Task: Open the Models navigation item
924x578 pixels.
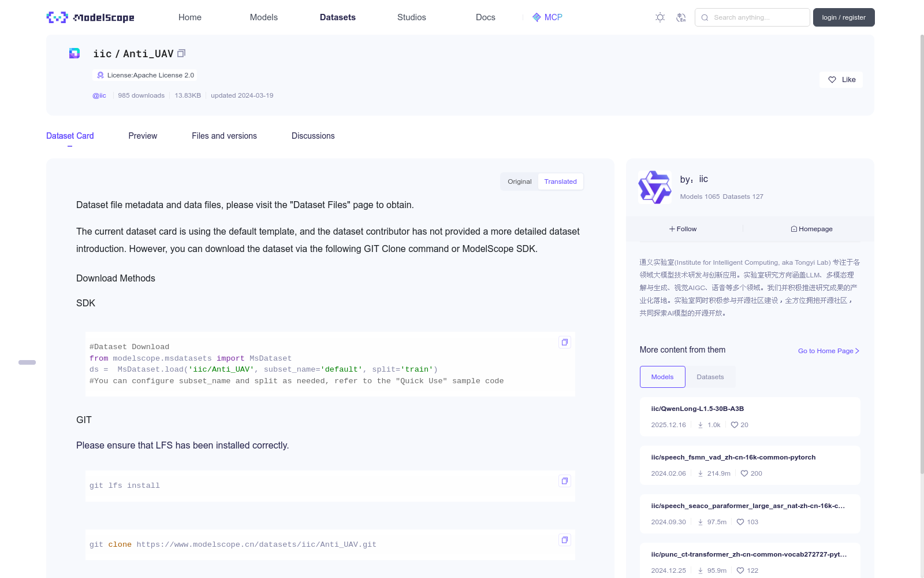Action: 264,17
